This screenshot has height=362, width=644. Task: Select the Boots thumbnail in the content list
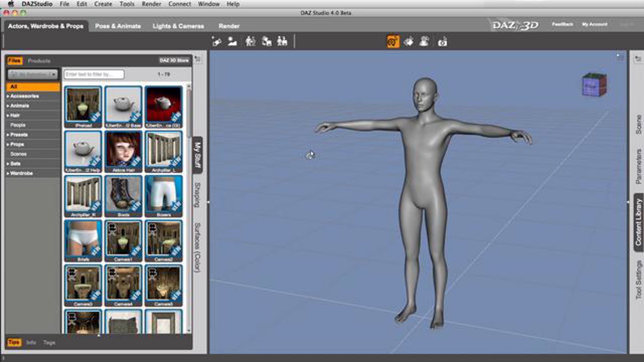123,196
